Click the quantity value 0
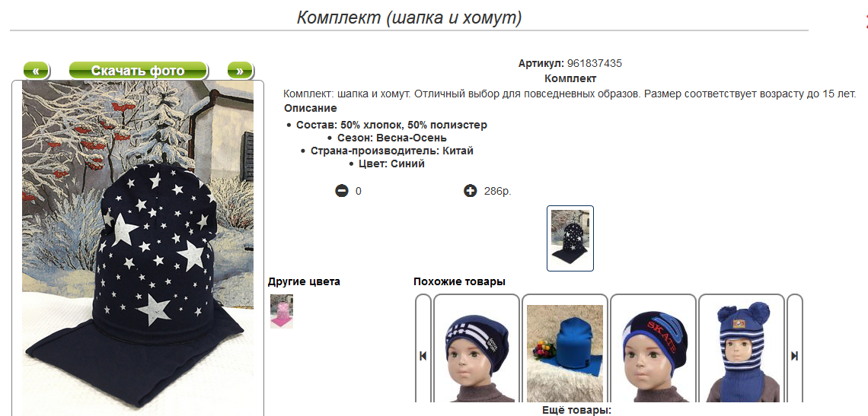Image resolution: width=868 pixels, height=416 pixels. pyautogui.click(x=358, y=192)
